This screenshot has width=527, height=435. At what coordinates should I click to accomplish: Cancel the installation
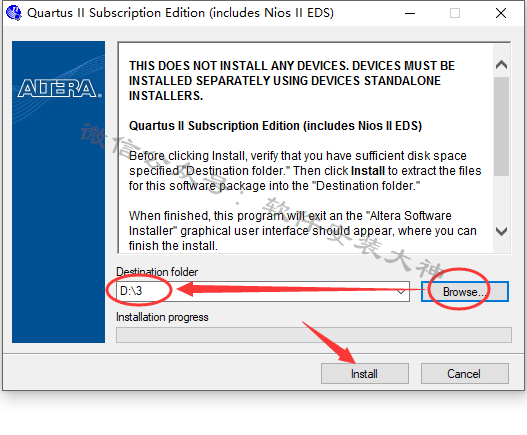[x=464, y=373]
